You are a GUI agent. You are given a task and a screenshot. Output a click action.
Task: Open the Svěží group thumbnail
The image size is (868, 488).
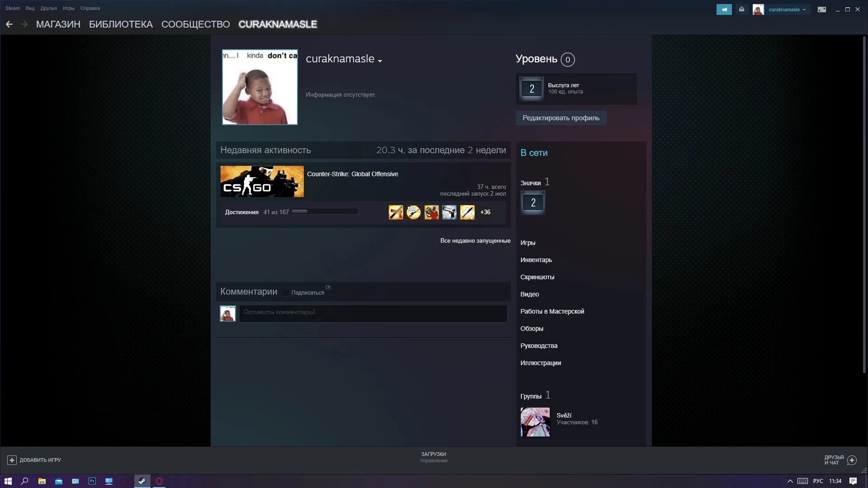pos(535,422)
